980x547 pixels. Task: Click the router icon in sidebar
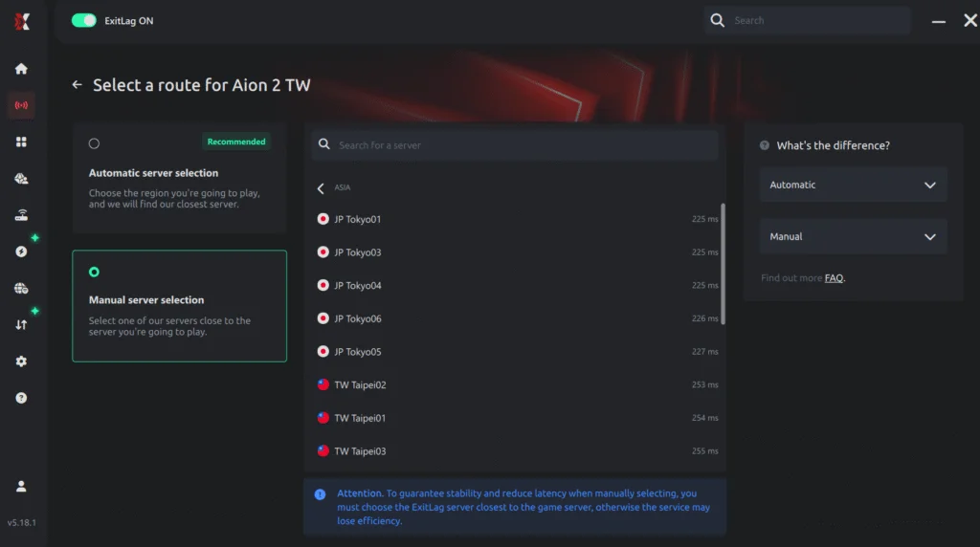point(21,215)
